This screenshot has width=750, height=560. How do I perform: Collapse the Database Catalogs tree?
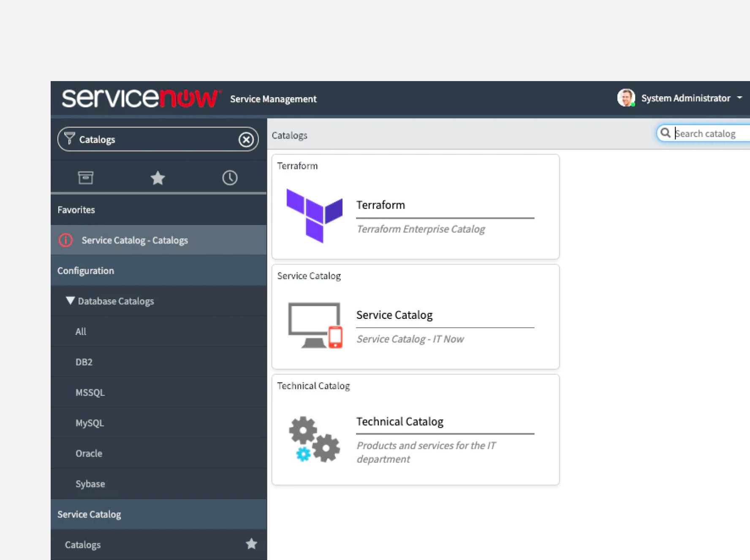(x=70, y=301)
